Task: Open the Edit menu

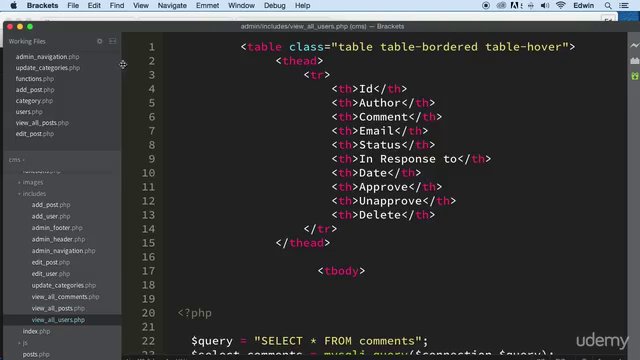Action: click(x=94, y=5)
